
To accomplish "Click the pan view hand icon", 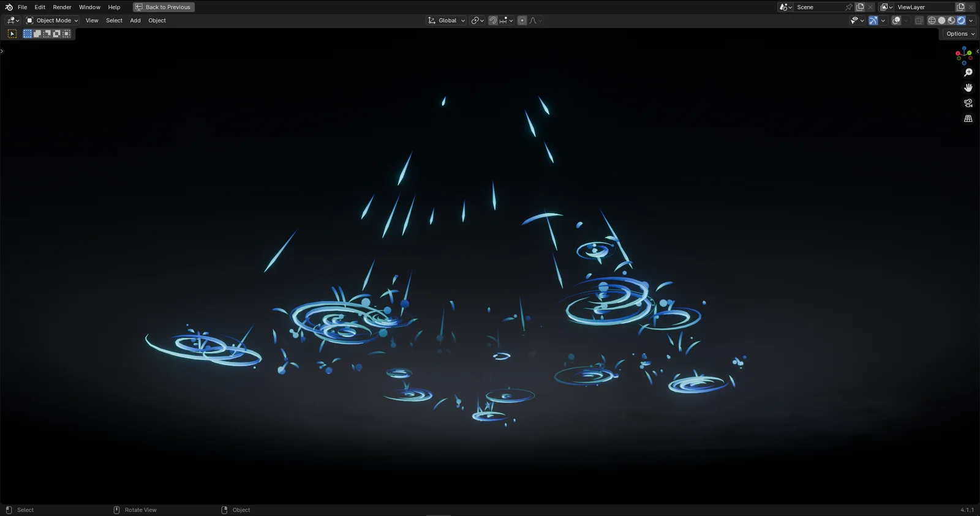I will point(968,88).
